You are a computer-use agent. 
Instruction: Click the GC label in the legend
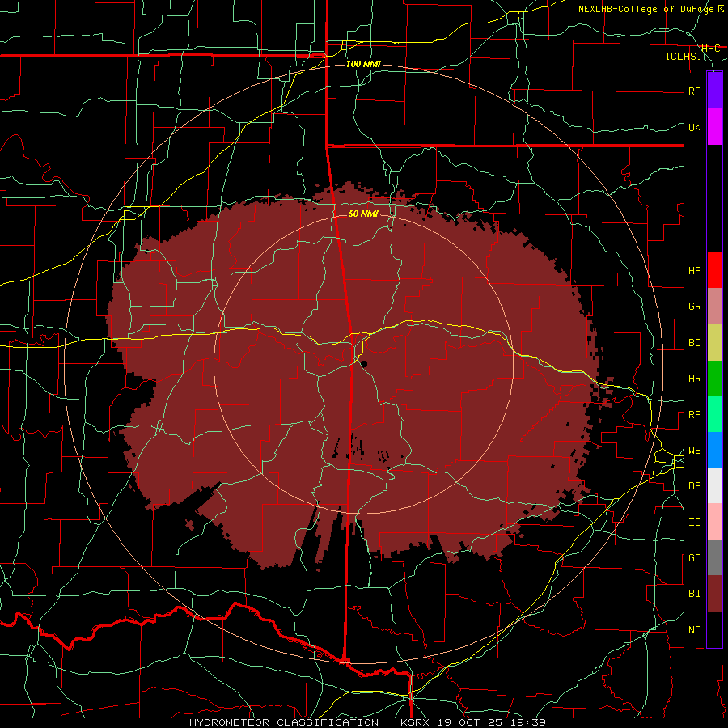click(x=695, y=558)
